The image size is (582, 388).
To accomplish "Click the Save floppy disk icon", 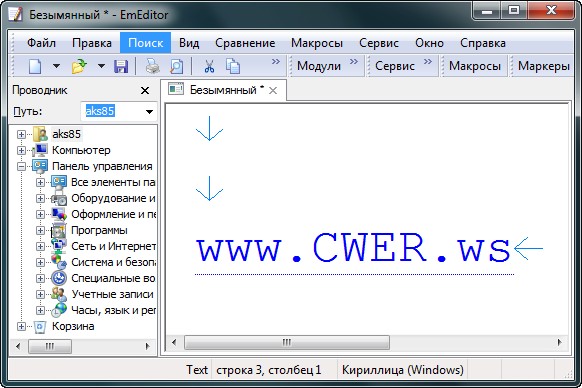I will 121,66.
